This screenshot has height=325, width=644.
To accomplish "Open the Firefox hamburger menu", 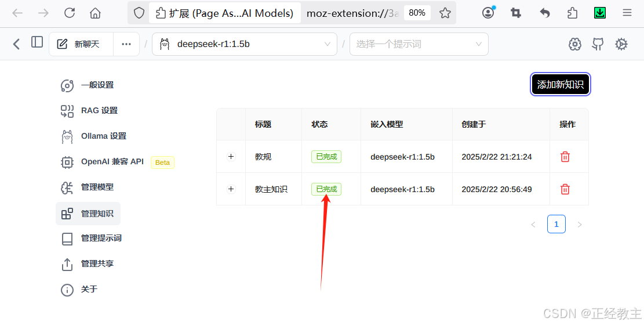I will [627, 13].
